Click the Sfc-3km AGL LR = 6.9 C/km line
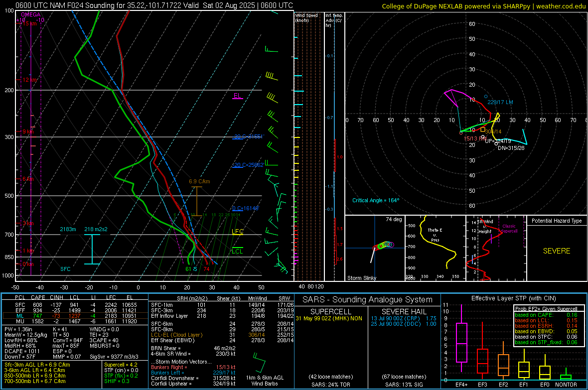588x390 pixels. coord(37,365)
